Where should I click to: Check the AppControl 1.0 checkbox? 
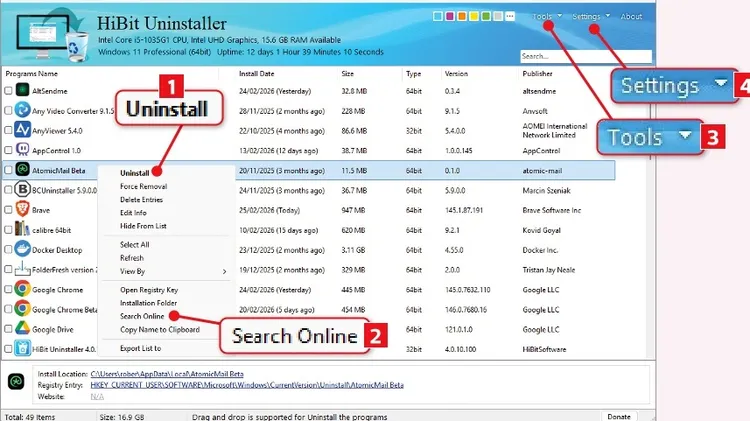[x=8, y=150]
